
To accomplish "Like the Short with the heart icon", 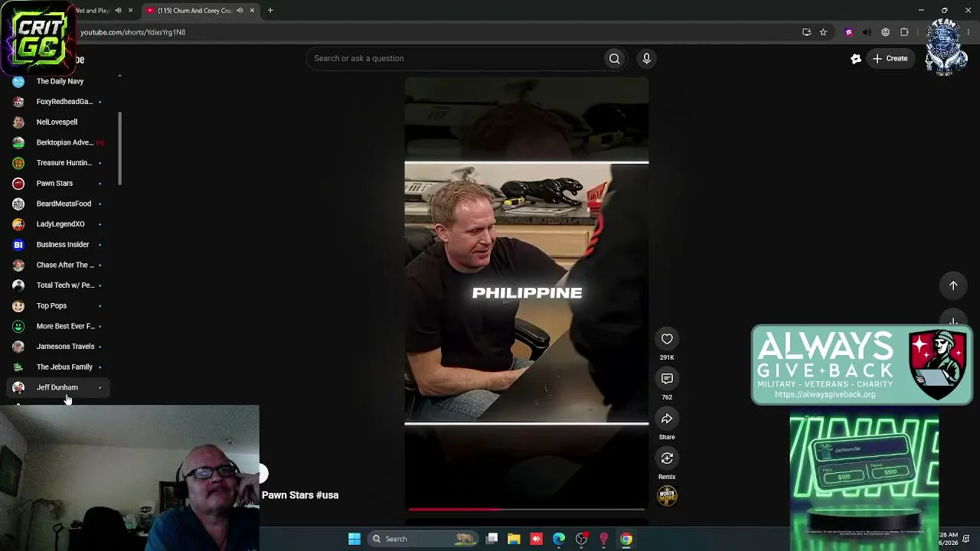I will click(667, 339).
